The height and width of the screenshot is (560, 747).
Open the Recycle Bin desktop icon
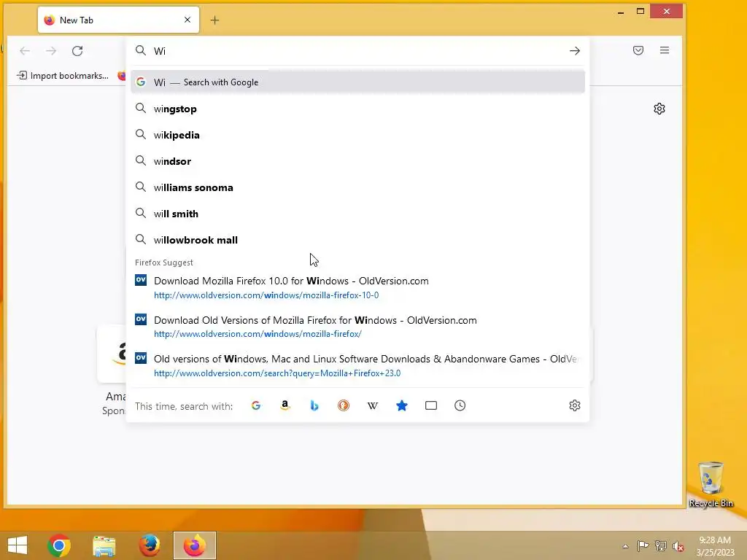(x=711, y=485)
